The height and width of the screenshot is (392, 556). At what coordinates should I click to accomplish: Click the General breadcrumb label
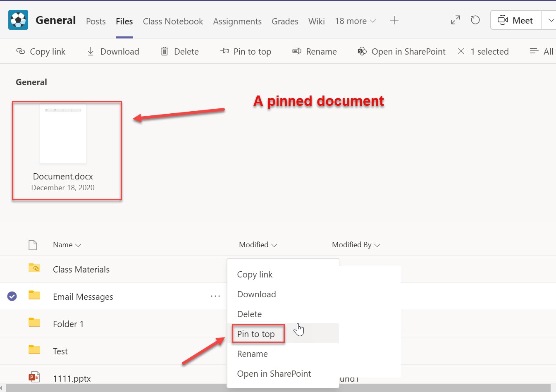coord(31,82)
